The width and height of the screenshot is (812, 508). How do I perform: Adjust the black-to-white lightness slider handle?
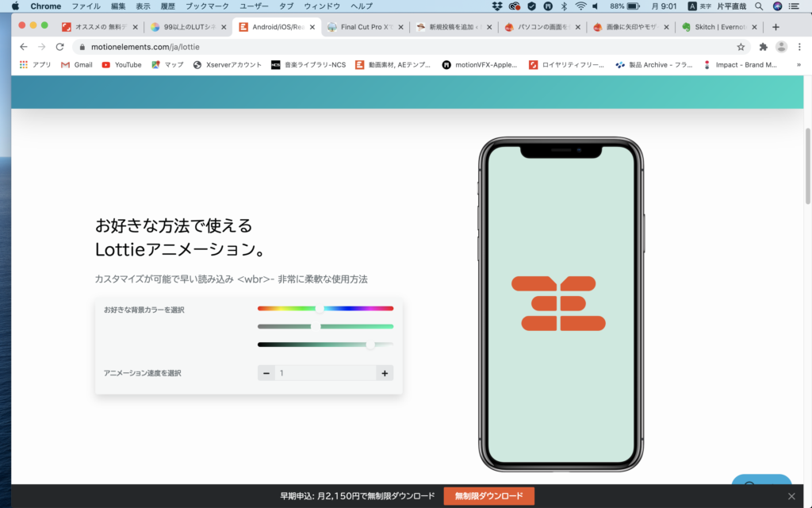pyautogui.click(x=370, y=344)
